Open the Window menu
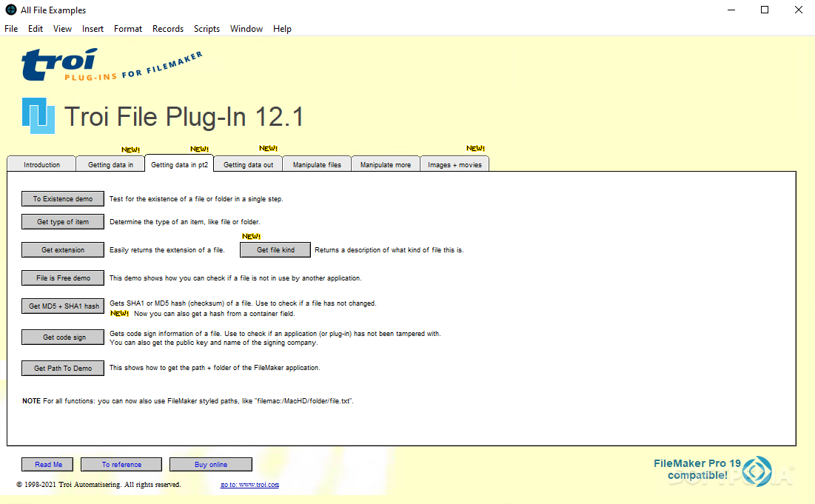Viewport: 815px width, 504px height. click(246, 29)
